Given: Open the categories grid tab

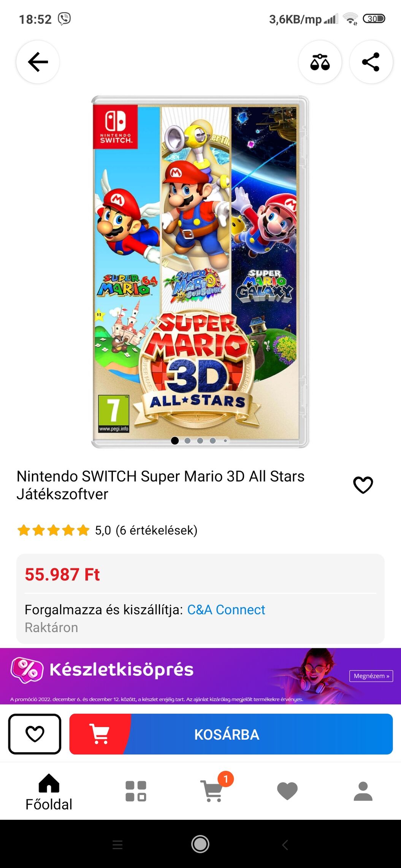Looking at the screenshot, I should coord(136,791).
